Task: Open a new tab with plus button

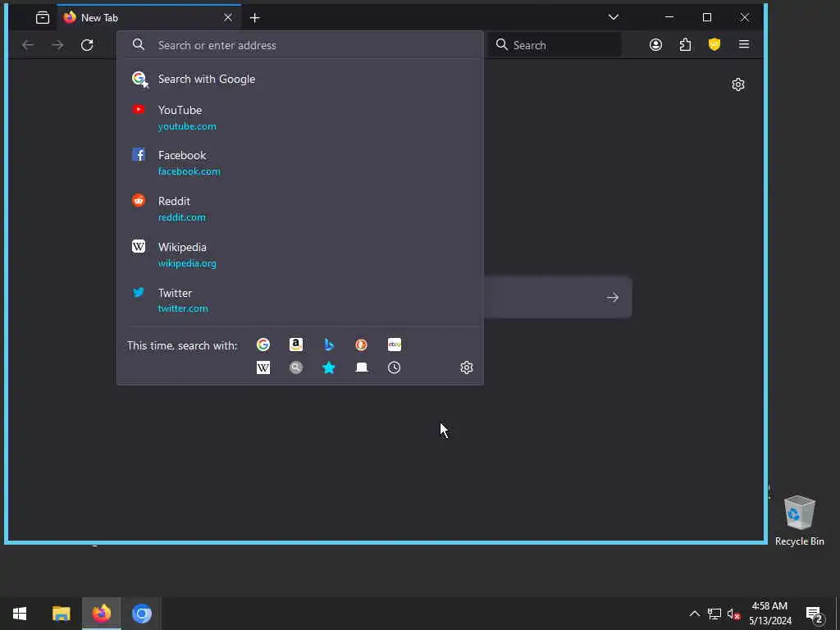Action: [254, 18]
